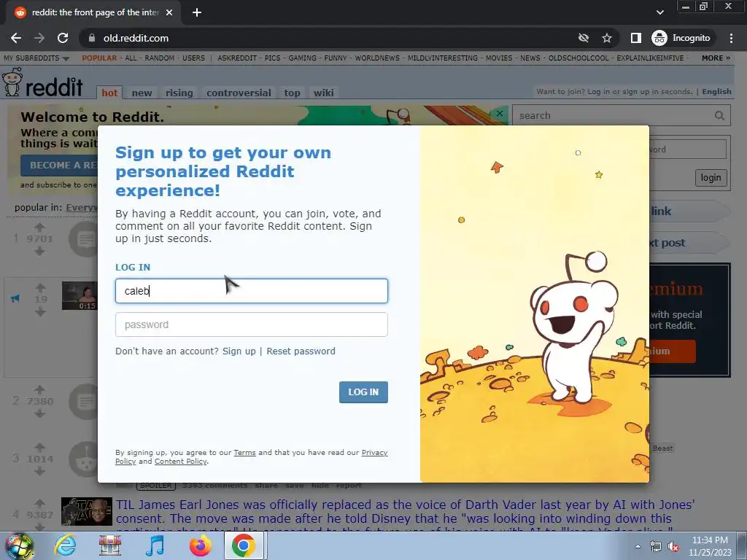Upvote the post scored 9701
The image size is (747, 560).
pos(39,227)
